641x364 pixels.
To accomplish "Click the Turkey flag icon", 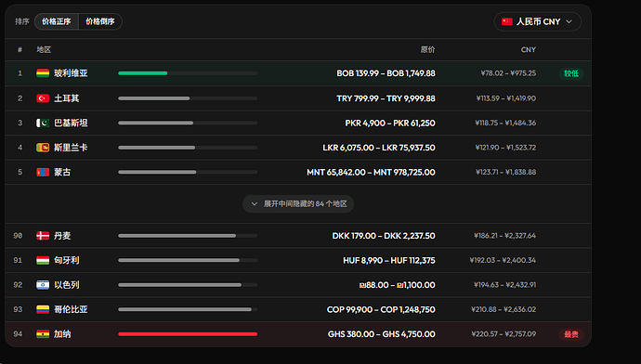I will tap(43, 98).
